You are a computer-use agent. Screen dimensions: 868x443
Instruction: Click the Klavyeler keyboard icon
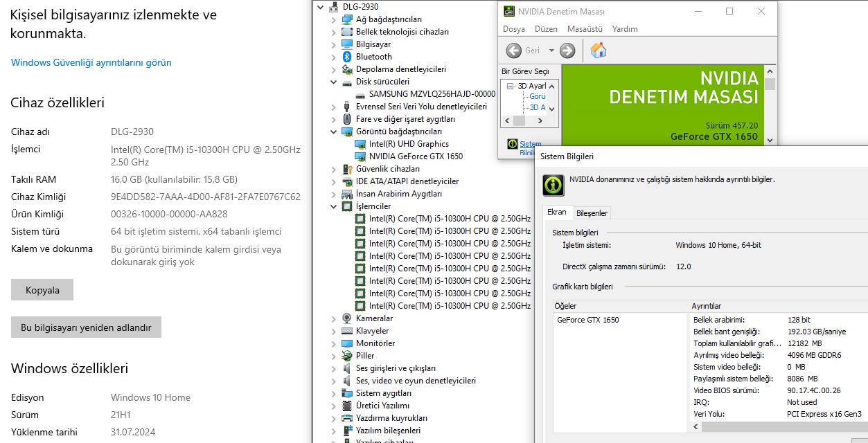[x=347, y=331]
